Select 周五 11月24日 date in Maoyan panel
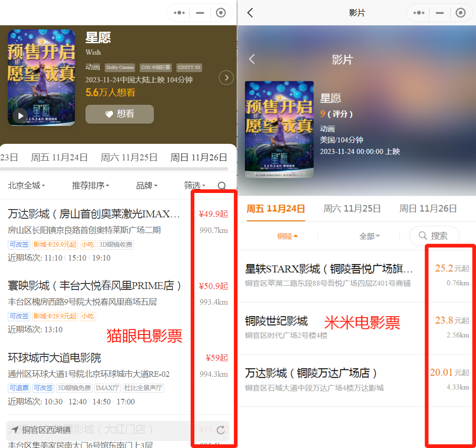 [x=59, y=157]
